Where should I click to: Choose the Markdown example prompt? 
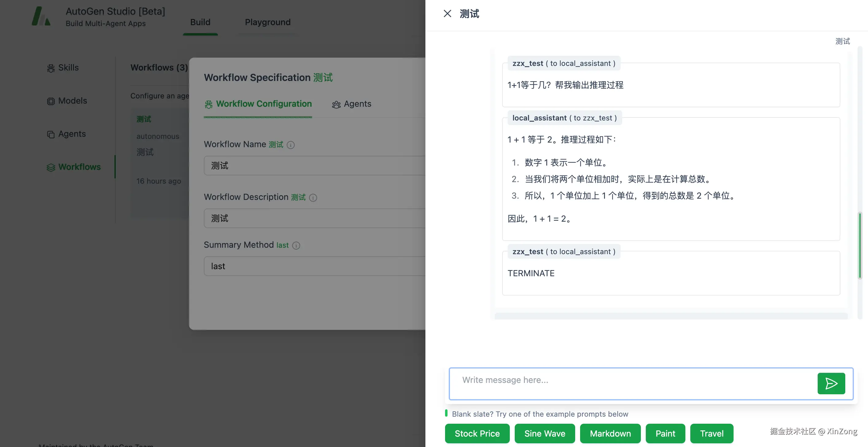tap(610, 434)
